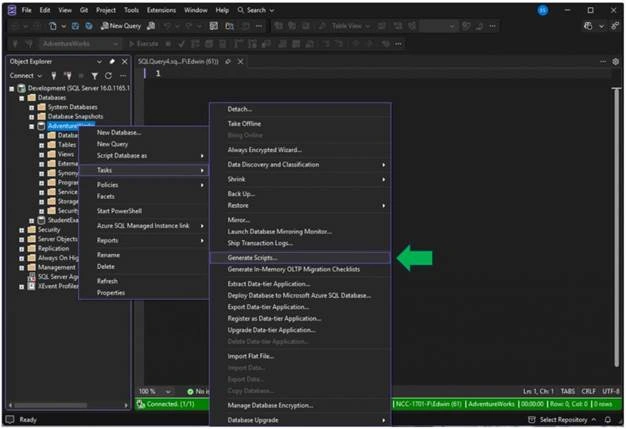Click the icon right of New Query

[x=151, y=26]
